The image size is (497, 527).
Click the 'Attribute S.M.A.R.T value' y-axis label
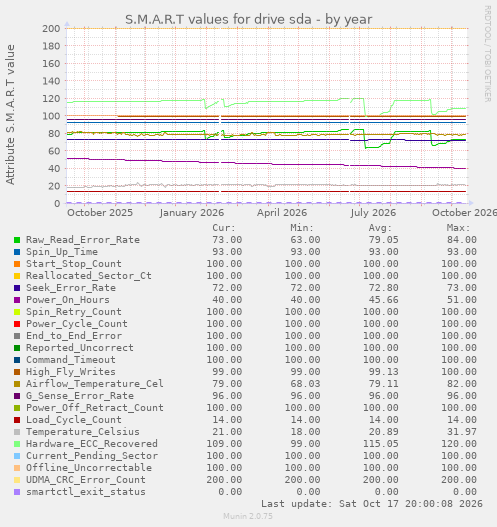[x=10, y=115]
